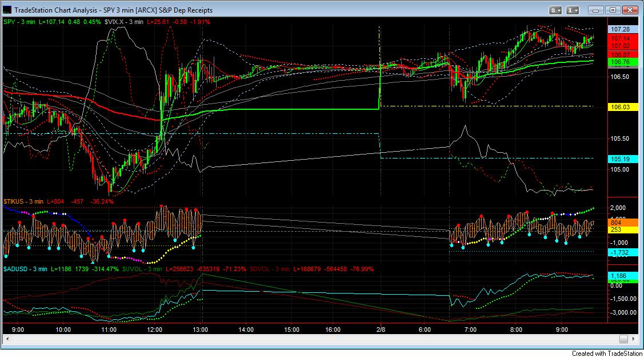Click the 2,000 TICK axis value
The image size is (644, 357).
(x=618, y=208)
